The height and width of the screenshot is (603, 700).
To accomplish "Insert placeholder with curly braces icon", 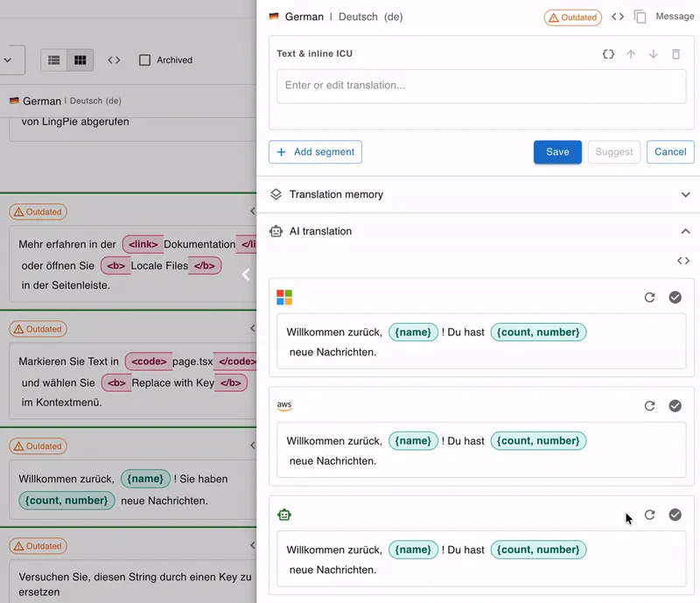I will pyautogui.click(x=608, y=54).
